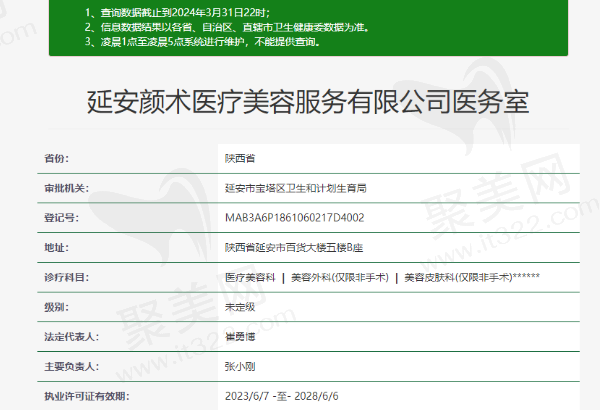Viewport: 600px width, 410px height.
Task: Click the 地址 label
Action: [57, 248]
